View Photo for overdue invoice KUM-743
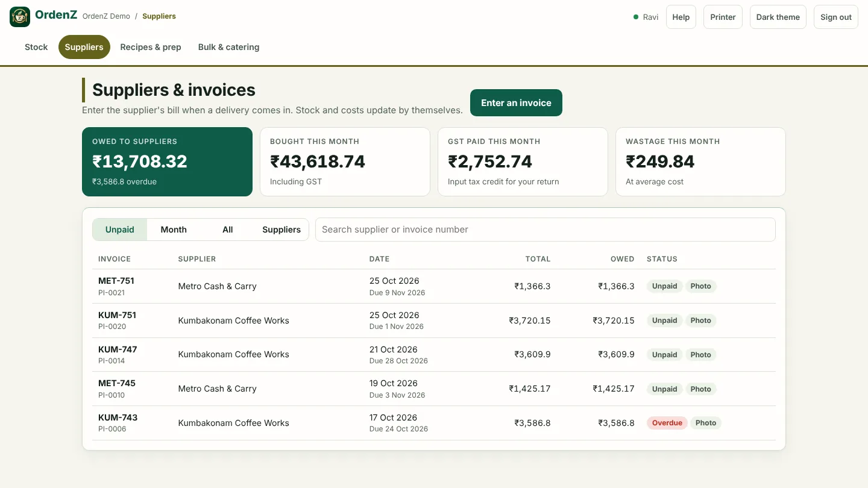Viewport: 868px width, 488px height. (x=706, y=423)
